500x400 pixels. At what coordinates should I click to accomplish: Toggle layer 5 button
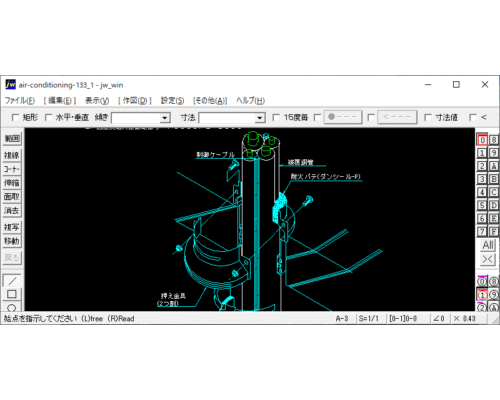coord(482,205)
